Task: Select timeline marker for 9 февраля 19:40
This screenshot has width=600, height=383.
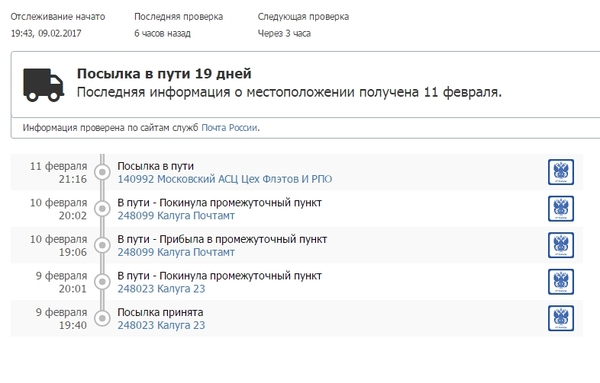Action: (102, 318)
